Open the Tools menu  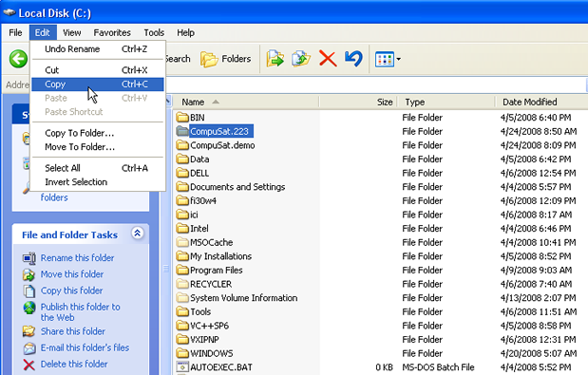(x=154, y=32)
